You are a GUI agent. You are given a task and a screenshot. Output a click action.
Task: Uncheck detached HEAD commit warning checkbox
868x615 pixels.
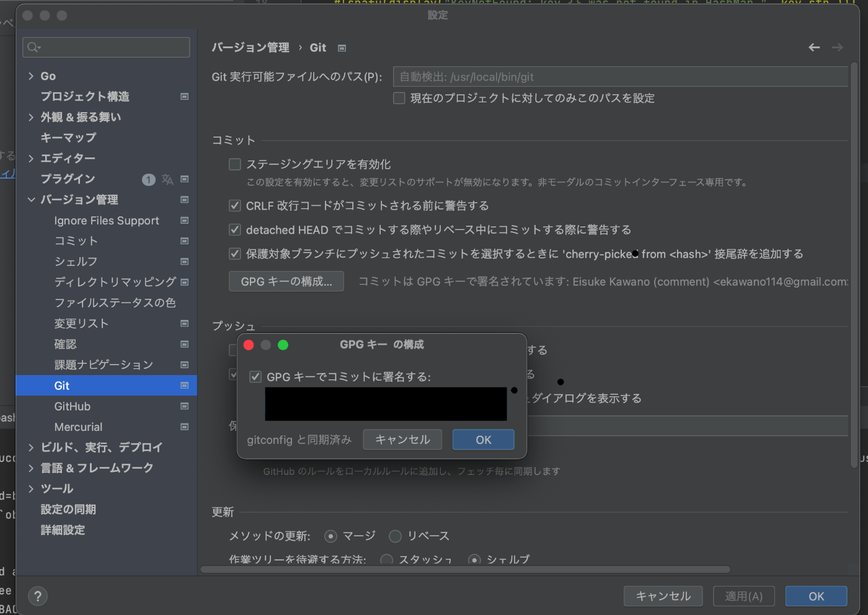coord(235,230)
